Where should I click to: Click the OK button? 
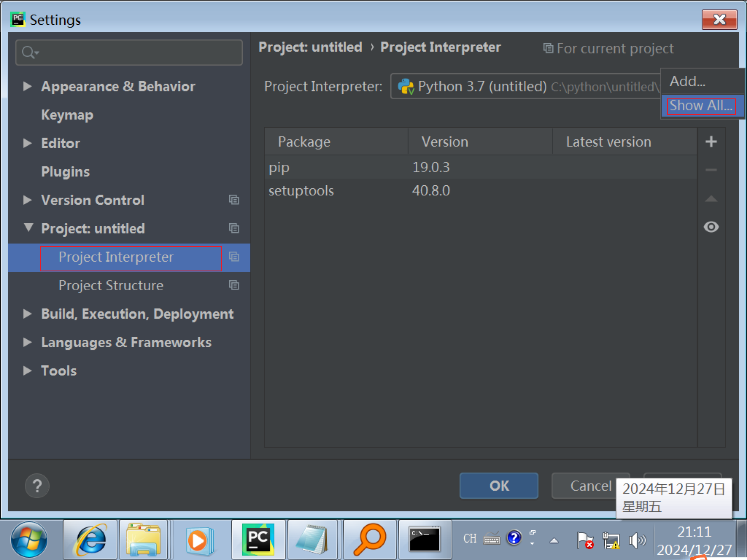499,486
